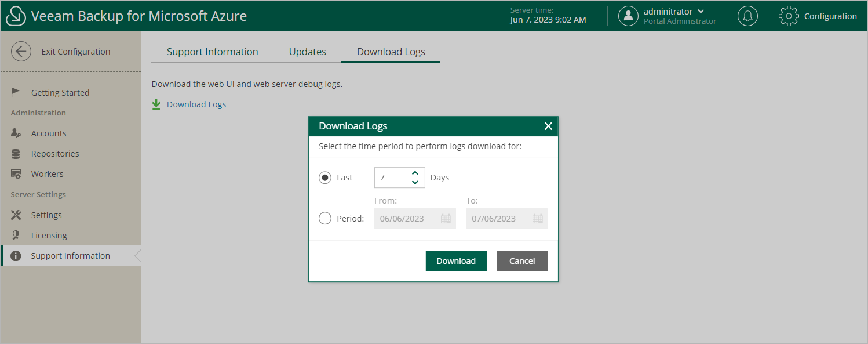The height and width of the screenshot is (344, 868).
Task: Click the Exit Configuration label
Action: pos(76,52)
